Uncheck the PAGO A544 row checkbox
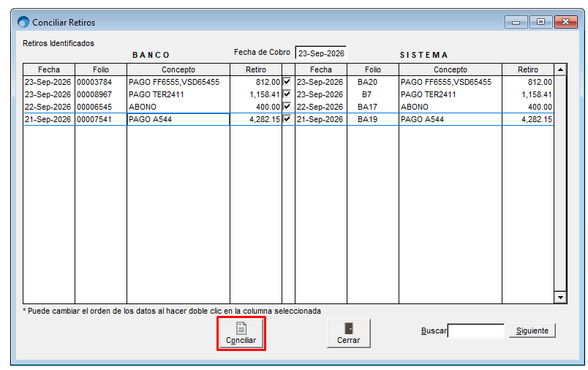The height and width of the screenshot is (370, 588). [287, 119]
